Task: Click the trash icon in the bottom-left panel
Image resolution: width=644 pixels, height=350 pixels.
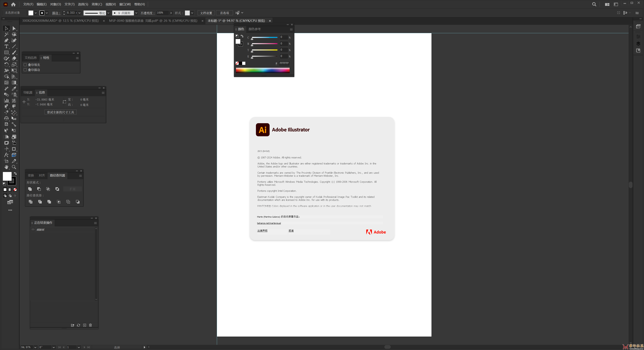Action: point(91,325)
